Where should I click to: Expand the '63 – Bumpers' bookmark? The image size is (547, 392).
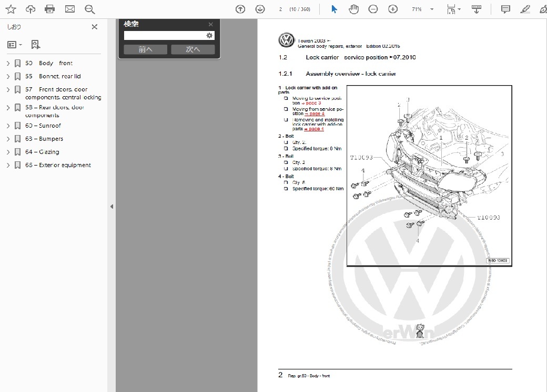pos(8,139)
